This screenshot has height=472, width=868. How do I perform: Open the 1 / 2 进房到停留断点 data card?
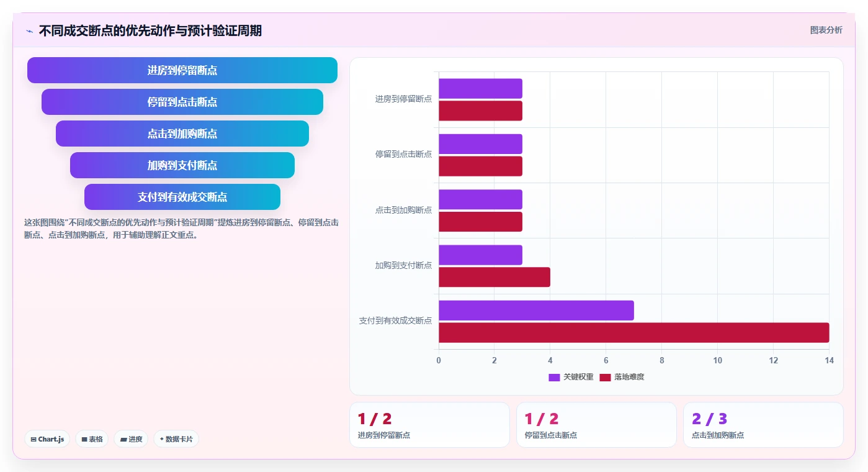point(429,425)
